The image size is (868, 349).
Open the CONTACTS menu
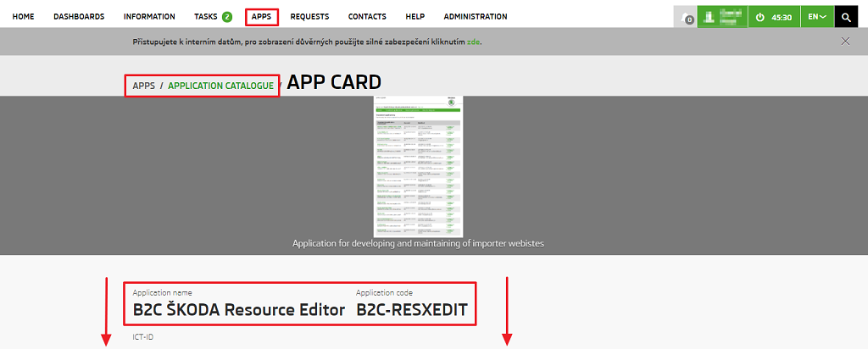pos(367,17)
